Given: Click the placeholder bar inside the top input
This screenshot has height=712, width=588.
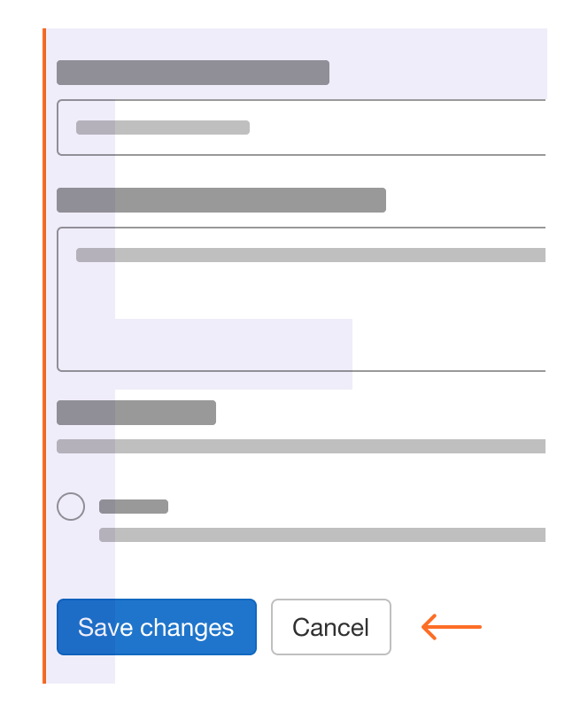Looking at the screenshot, I should (x=163, y=128).
